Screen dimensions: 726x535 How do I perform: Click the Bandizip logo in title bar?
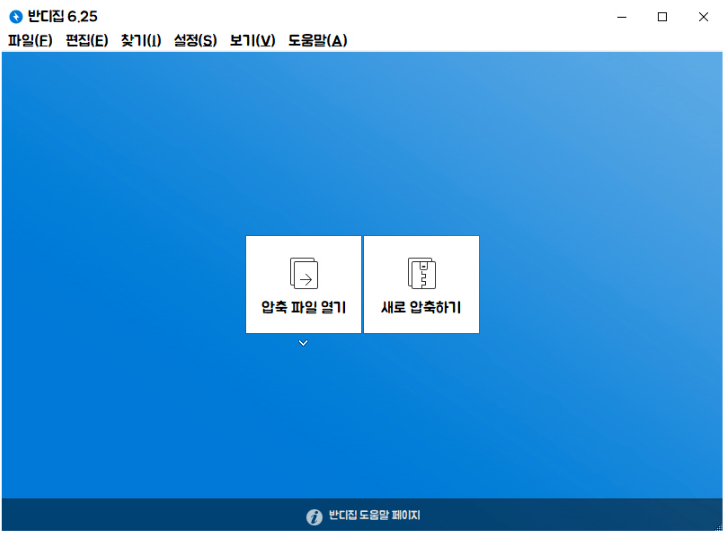click(x=16, y=17)
